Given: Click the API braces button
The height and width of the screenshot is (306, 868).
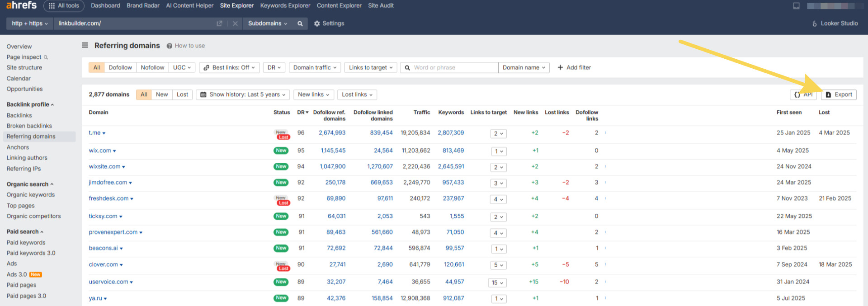Looking at the screenshot, I should pos(803,94).
